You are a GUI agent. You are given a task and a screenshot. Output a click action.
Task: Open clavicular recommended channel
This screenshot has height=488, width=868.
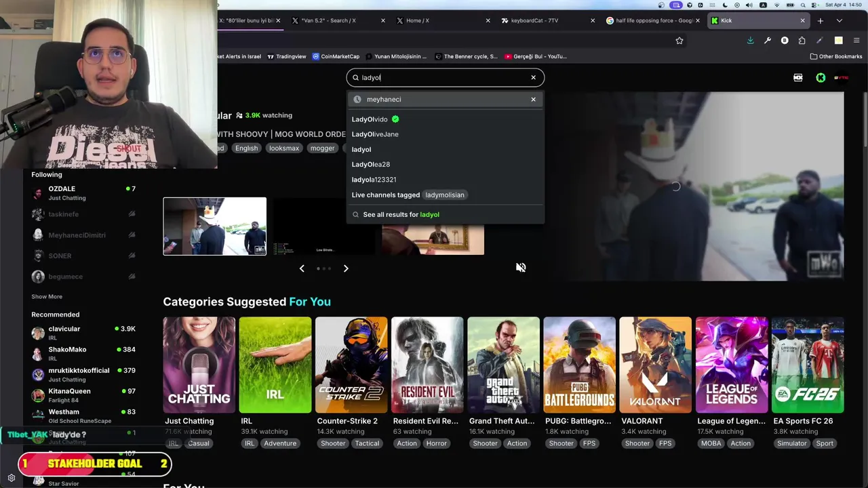[83, 333]
